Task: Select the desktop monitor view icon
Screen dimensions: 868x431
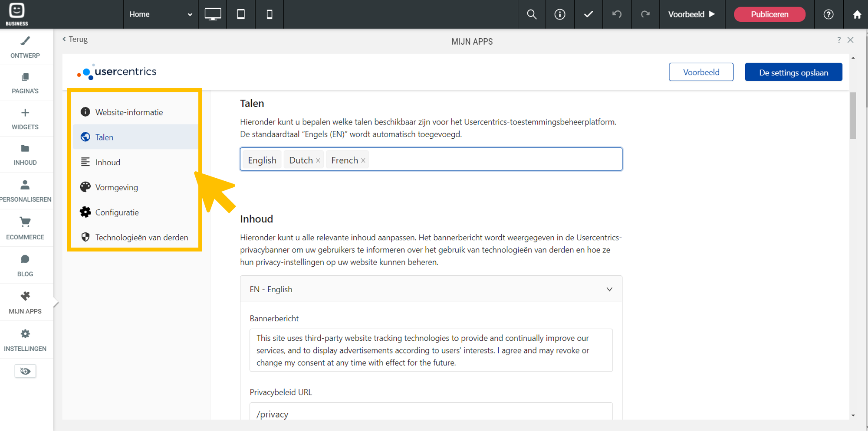Action: click(x=213, y=14)
